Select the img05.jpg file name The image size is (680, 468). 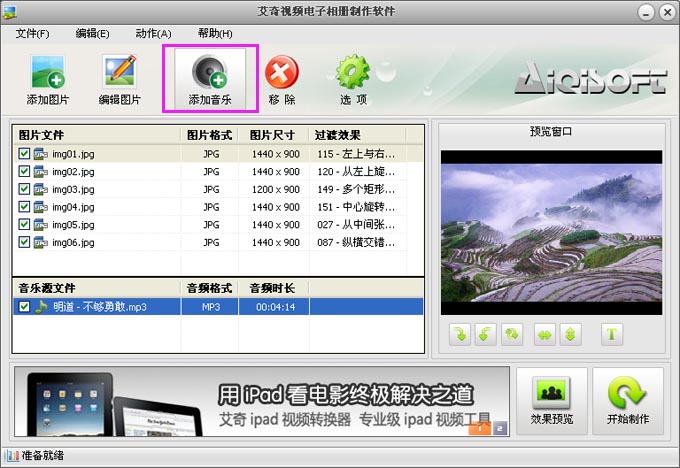point(73,225)
